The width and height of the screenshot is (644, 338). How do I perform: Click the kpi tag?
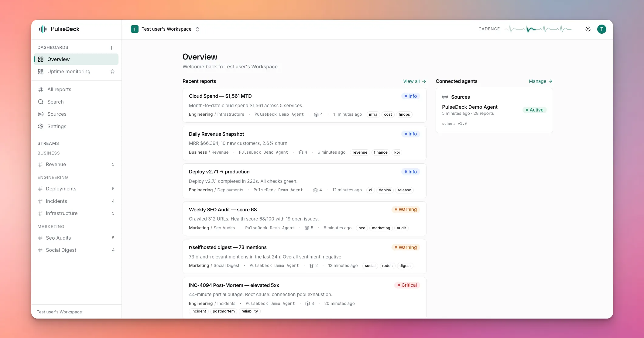point(397,152)
